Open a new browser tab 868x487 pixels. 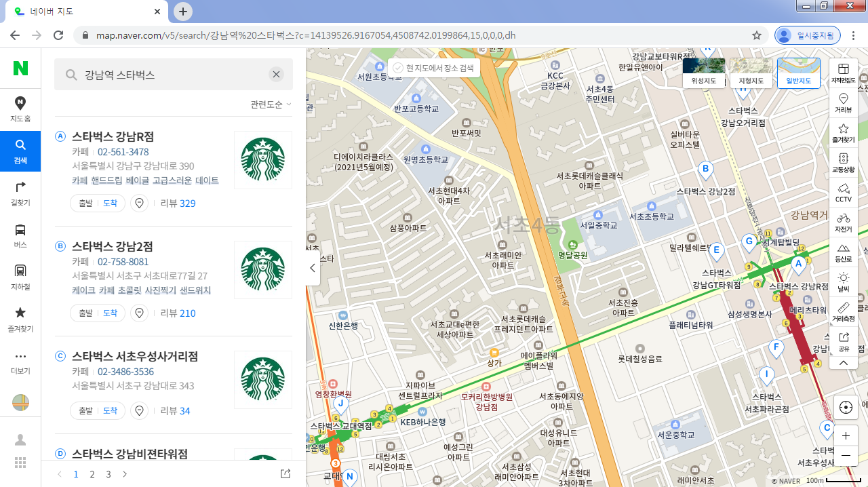point(183,12)
